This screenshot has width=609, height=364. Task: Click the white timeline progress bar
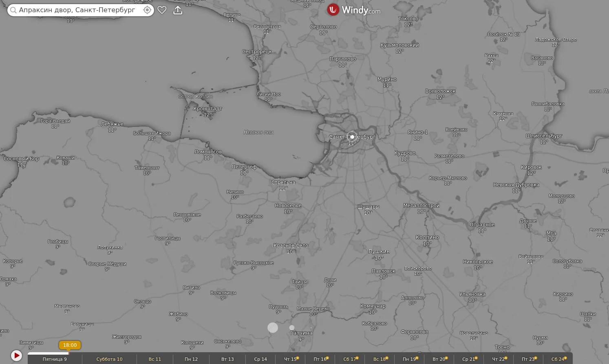pos(48,353)
